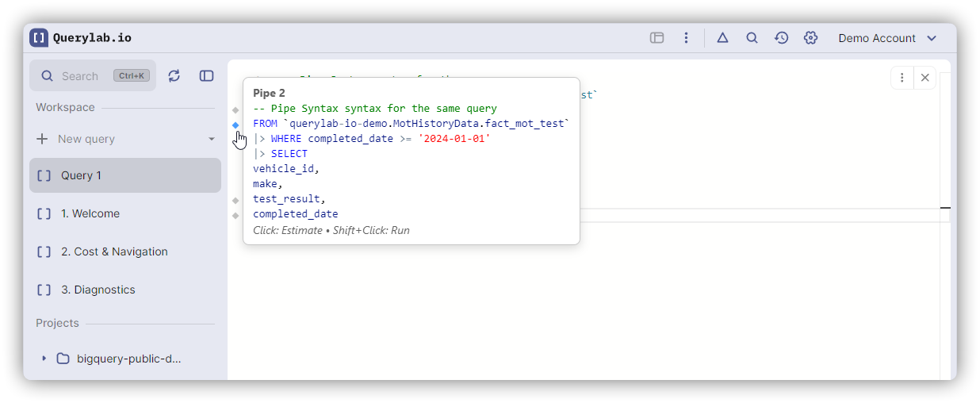Open query history clock icon

[781, 38]
